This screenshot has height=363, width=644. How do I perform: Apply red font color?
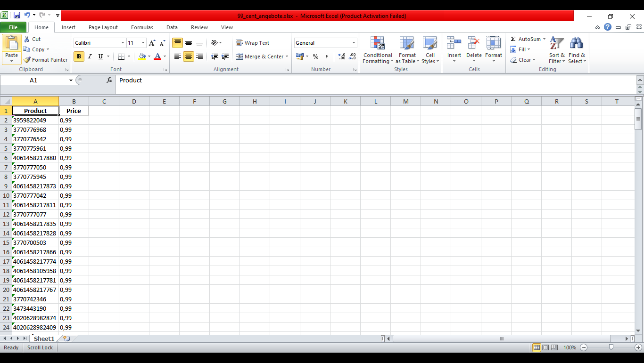(x=157, y=56)
